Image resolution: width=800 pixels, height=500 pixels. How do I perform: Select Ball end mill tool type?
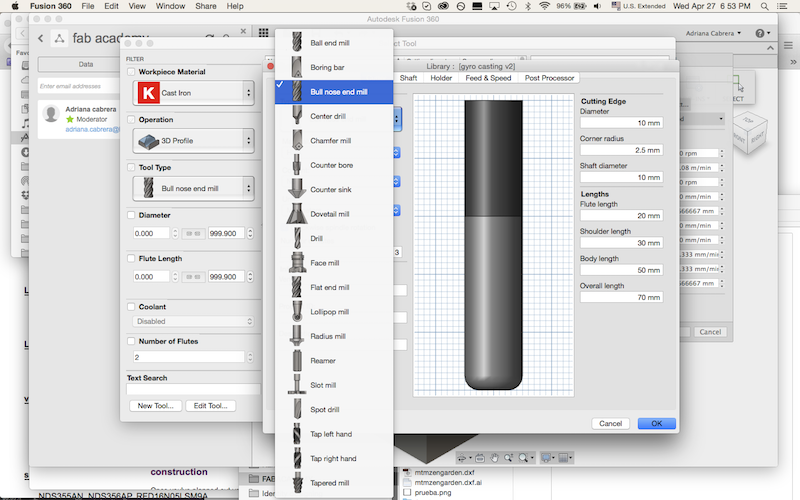(334, 43)
